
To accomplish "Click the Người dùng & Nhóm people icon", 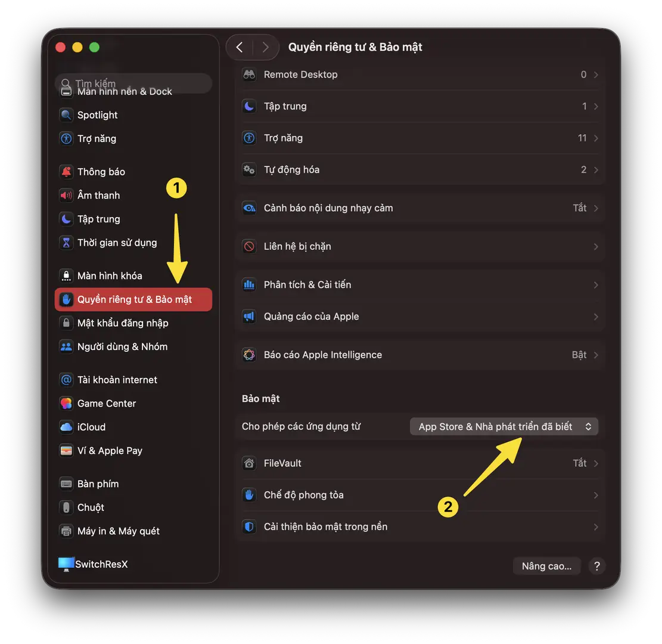I will 66,346.
